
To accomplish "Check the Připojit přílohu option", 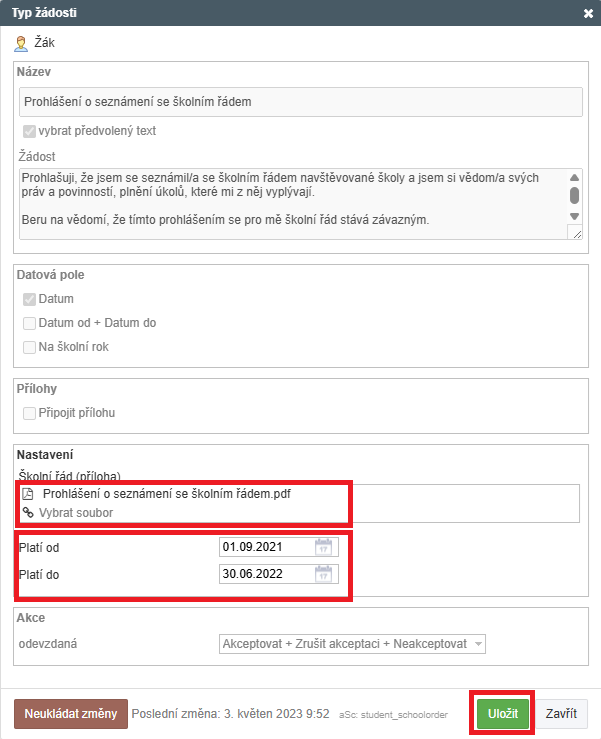I will tap(29, 413).
